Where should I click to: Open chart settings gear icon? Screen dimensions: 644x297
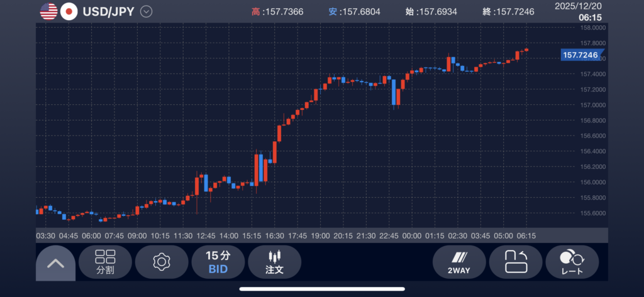click(162, 262)
